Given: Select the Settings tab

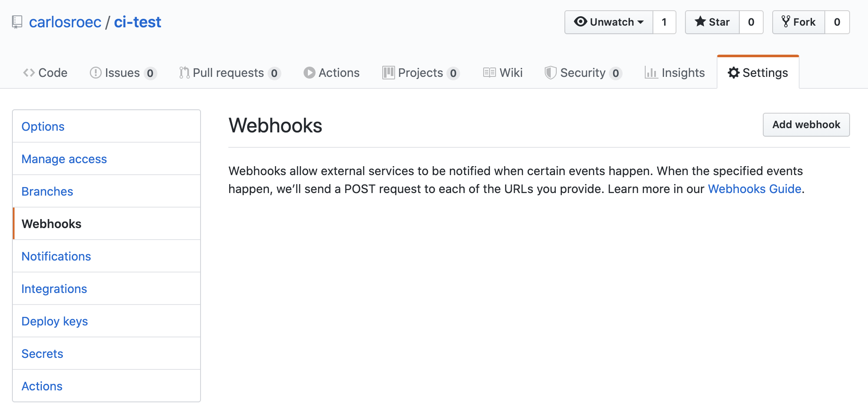Looking at the screenshot, I should [x=758, y=73].
